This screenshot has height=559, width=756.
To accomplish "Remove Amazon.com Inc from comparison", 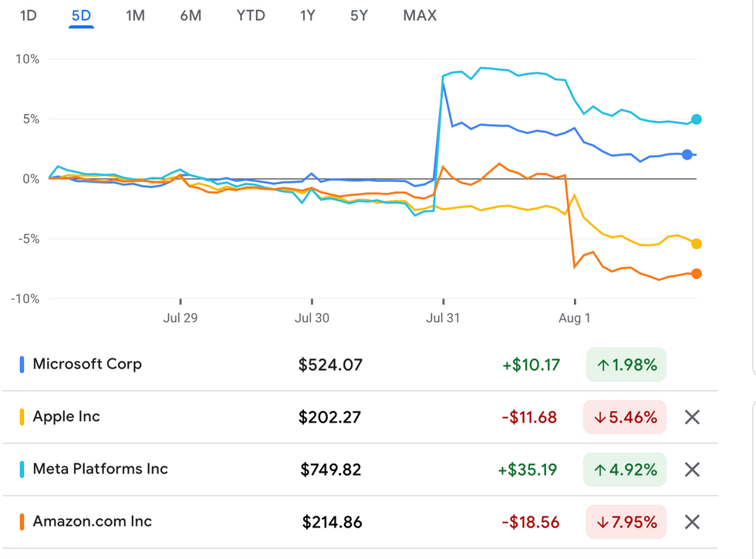I will click(692, 522).
